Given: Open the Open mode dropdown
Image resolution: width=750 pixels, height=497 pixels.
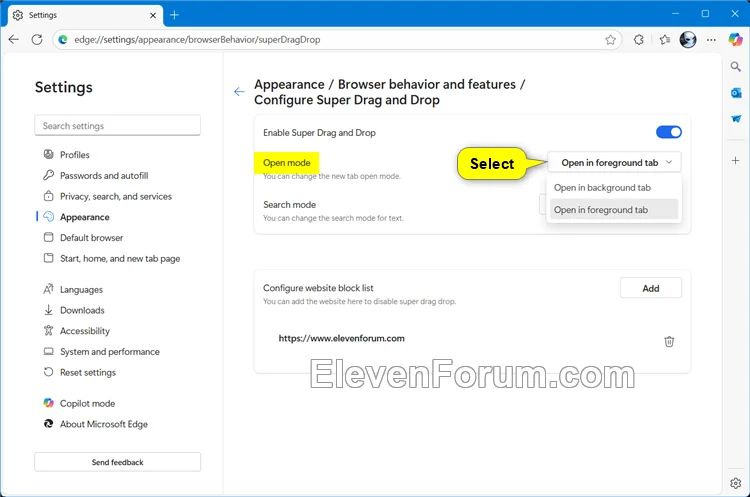Looking at the screenshot, I should (x=614, y=163).
